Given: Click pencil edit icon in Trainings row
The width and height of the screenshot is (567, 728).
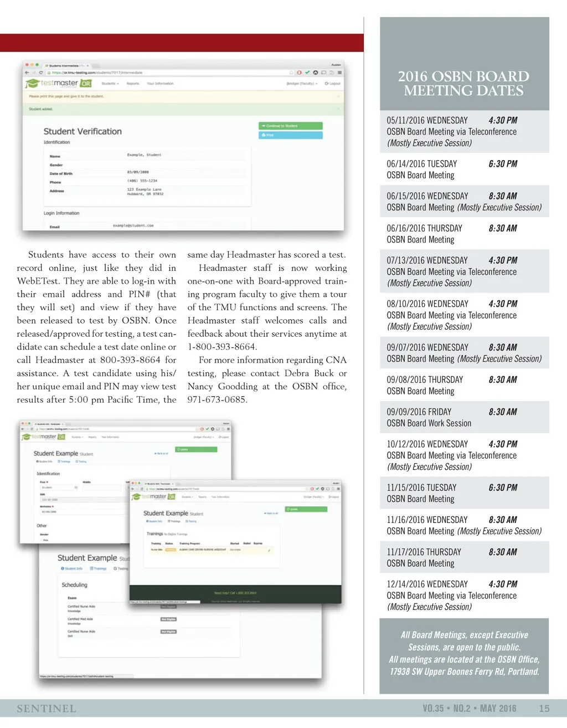Looking at the screenshot, I should (x=270, y=550).
